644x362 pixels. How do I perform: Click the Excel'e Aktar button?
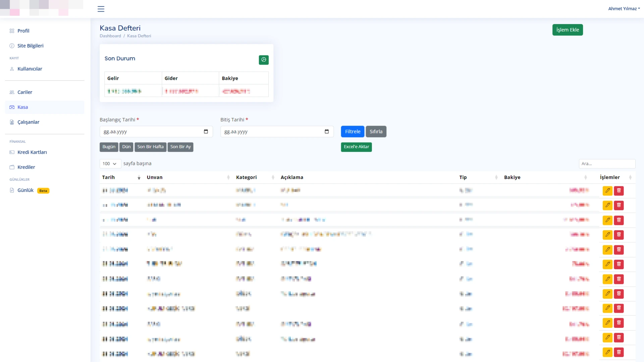coord(356,147)
